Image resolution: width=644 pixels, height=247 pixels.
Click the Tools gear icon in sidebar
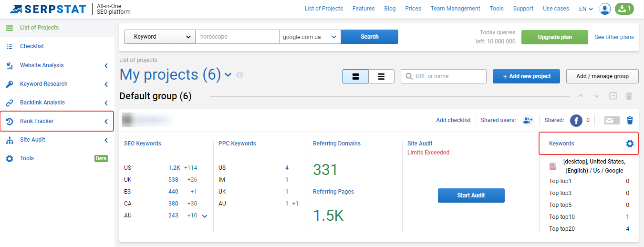click(x=10, y=158)
